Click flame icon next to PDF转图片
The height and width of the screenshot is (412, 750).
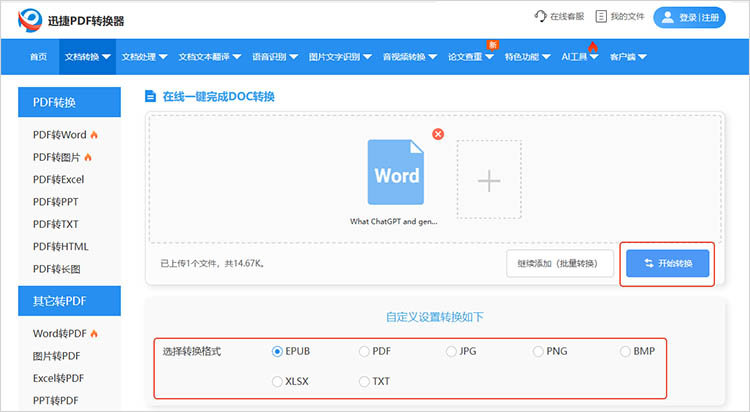coord(88,157)
